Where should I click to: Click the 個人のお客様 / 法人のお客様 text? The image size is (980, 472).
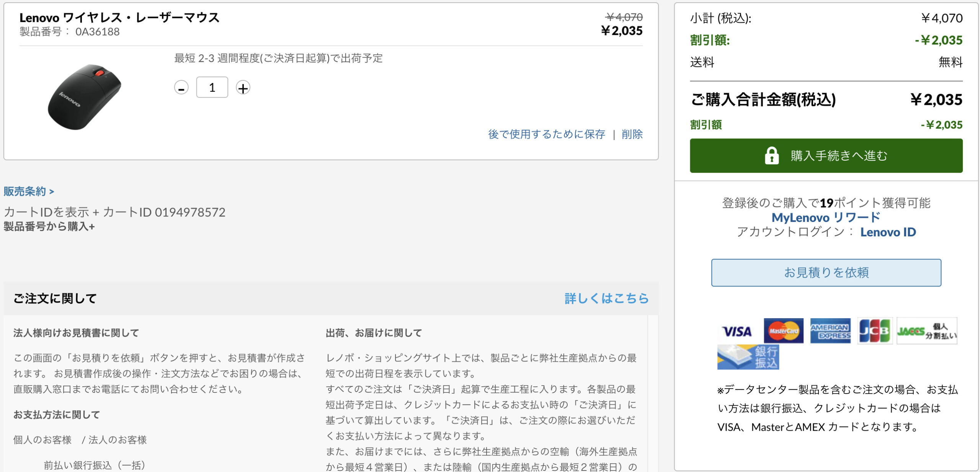[80, 440]
